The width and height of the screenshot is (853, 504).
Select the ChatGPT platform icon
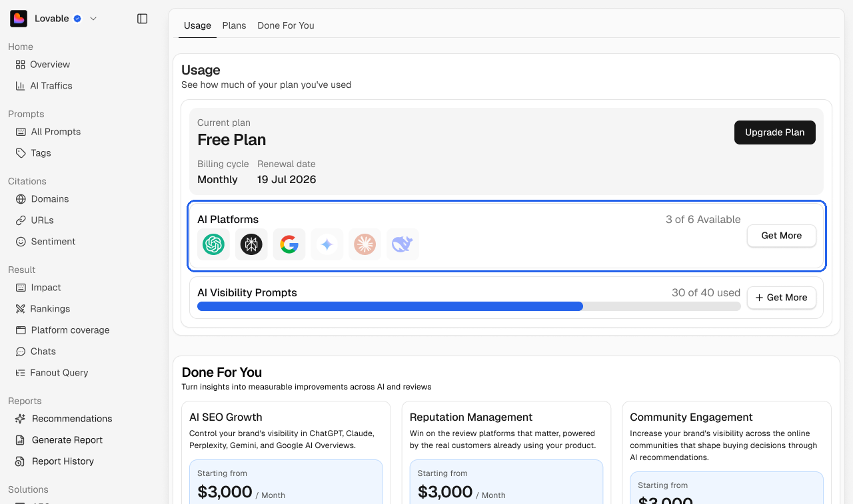point(214,244)
